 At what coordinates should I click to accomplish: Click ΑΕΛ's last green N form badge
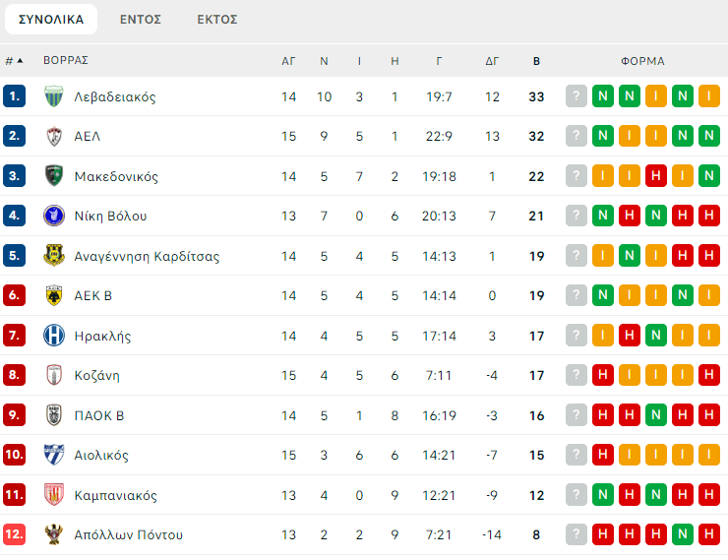(708, 136)
